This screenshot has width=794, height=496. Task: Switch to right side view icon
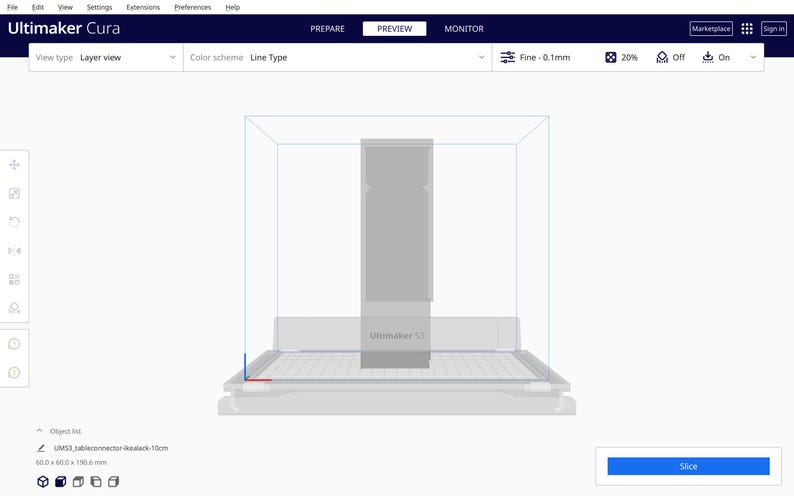tap(113, 481)
